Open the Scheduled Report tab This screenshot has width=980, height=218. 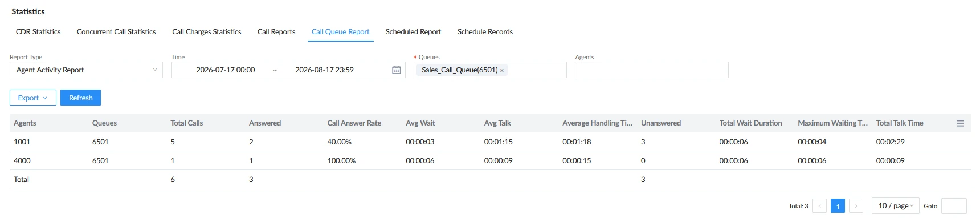point(413,32)
